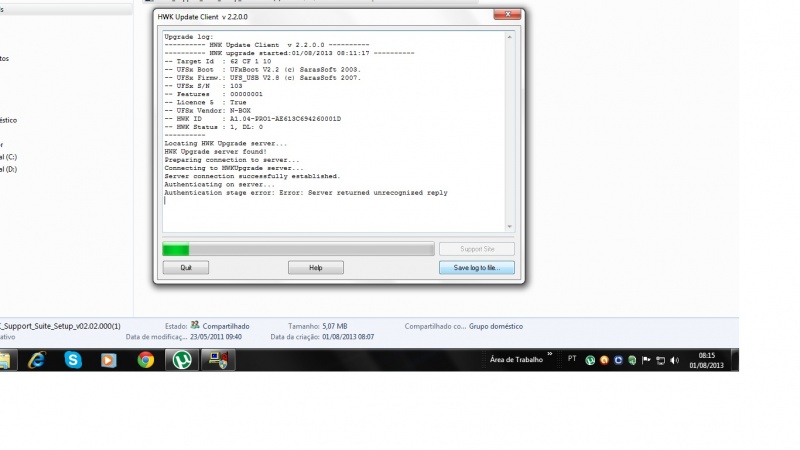Select the (D:) drive in Explorer sidebar
Screen dimensions: 800x450
8,169
